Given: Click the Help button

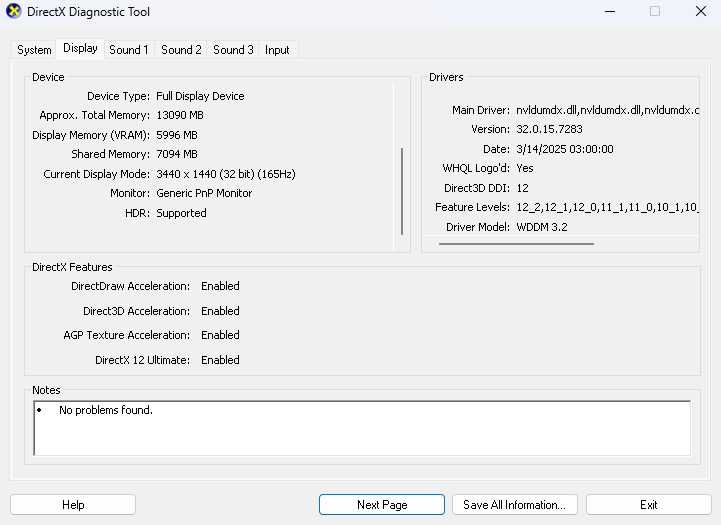Looking at the screenshot, I should coord(73,505).
